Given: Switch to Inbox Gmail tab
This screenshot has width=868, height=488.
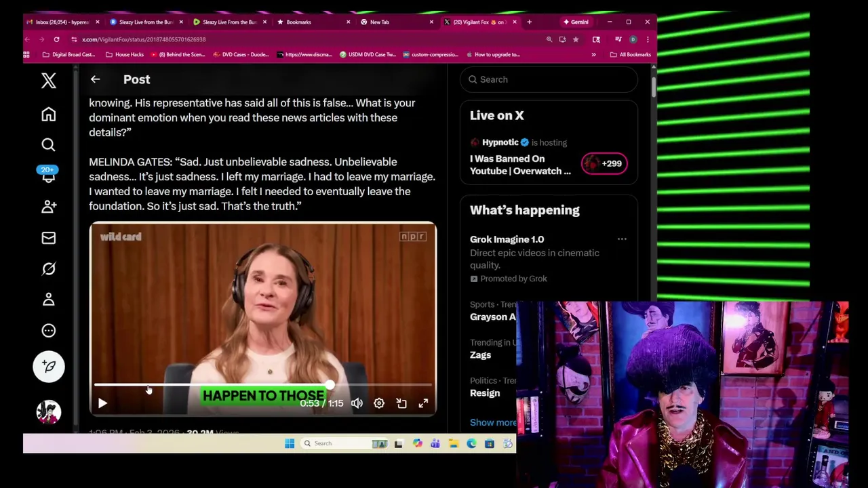Looking at the screenshot, I should pos(62,22).
